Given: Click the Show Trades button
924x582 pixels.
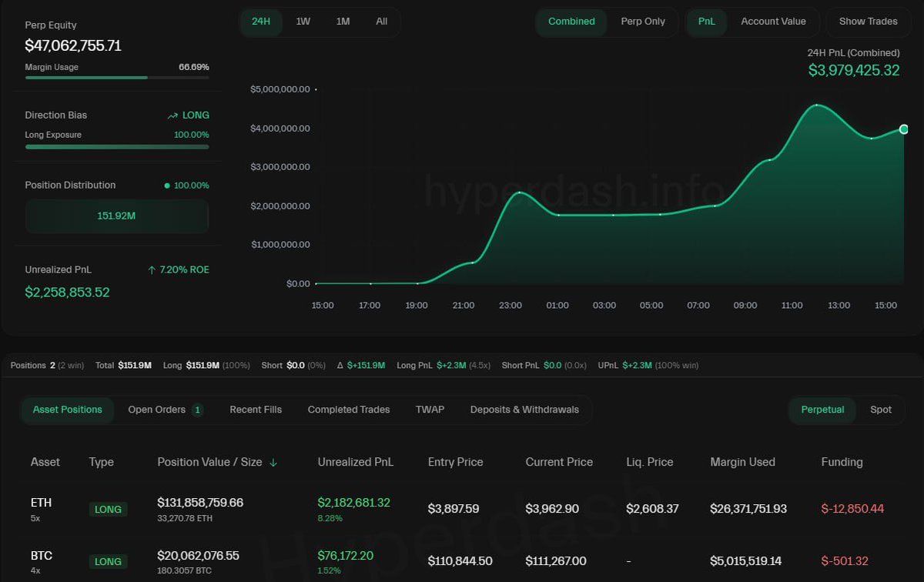Looking at the screenshot, I should (x=868, y=22).
